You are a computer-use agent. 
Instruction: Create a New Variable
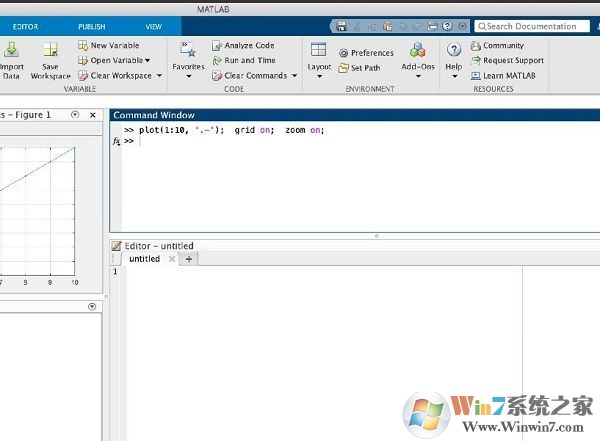(109, 45)
